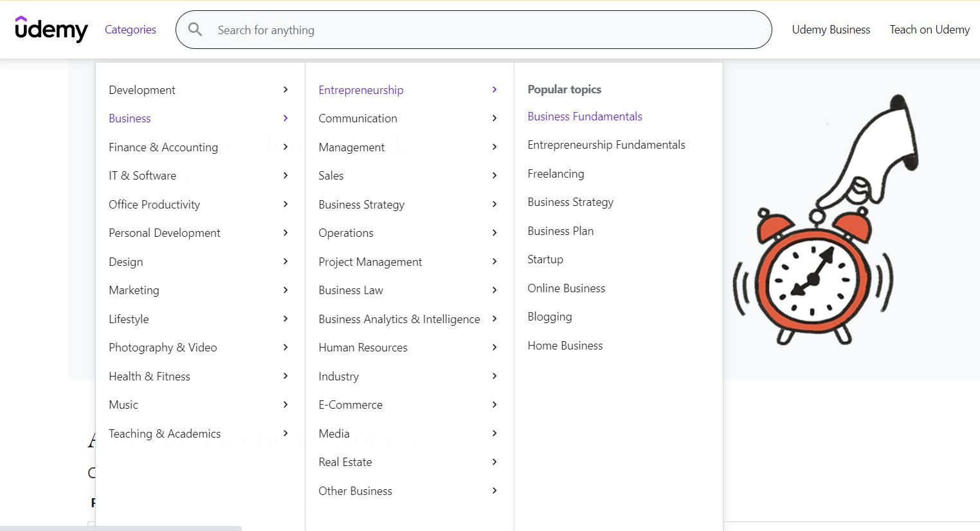Expand the Real Estate chevron
Screen dimensions: 980x531
[x=495, y=461]
